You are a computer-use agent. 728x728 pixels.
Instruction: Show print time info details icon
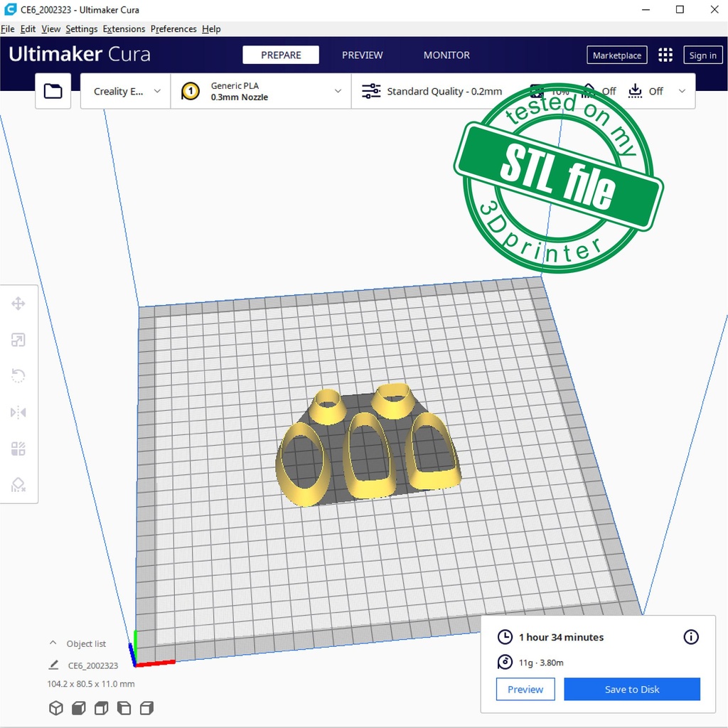point(690,637)
